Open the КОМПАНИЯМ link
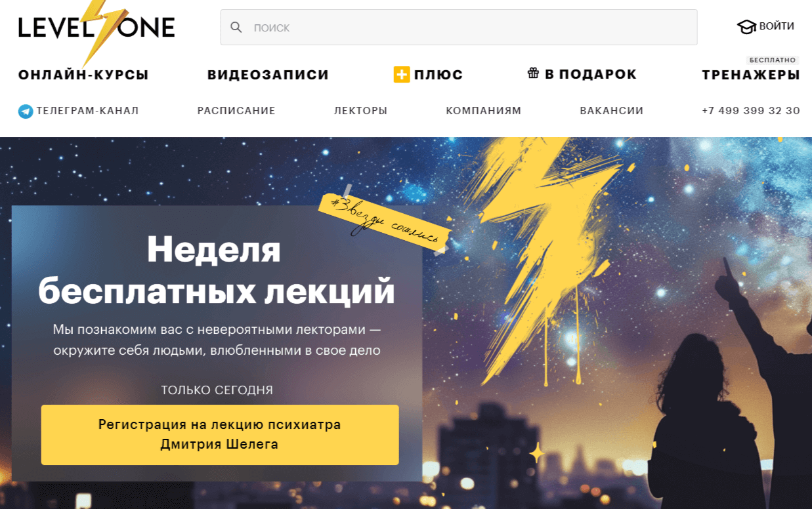812x509 pixels. point(484,111)
